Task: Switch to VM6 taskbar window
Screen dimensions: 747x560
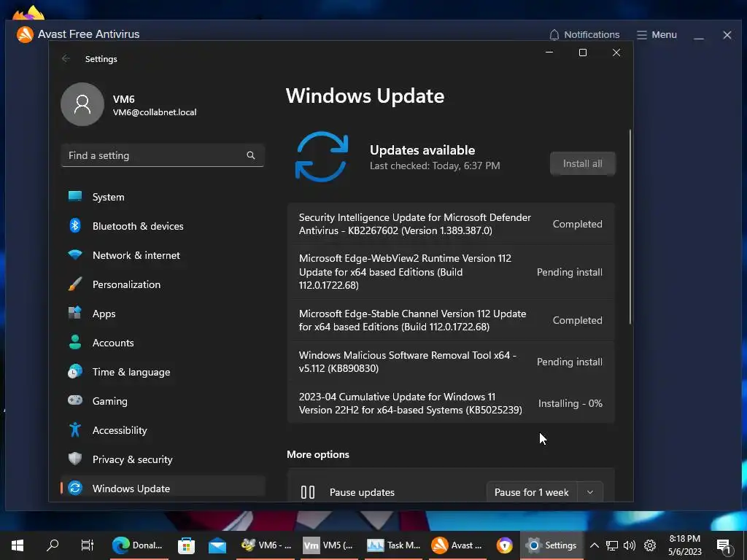Action: [267, 545]
